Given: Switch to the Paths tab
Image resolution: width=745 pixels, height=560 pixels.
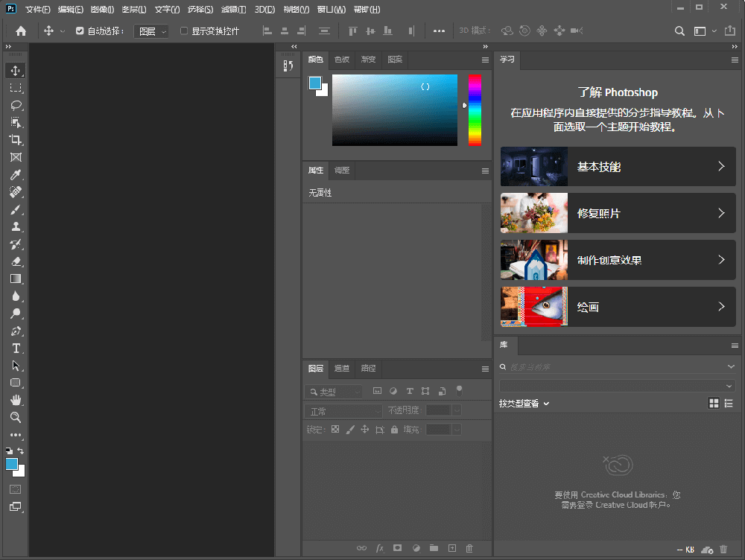Looking at the screenshot, I should (x=368, y=369).
